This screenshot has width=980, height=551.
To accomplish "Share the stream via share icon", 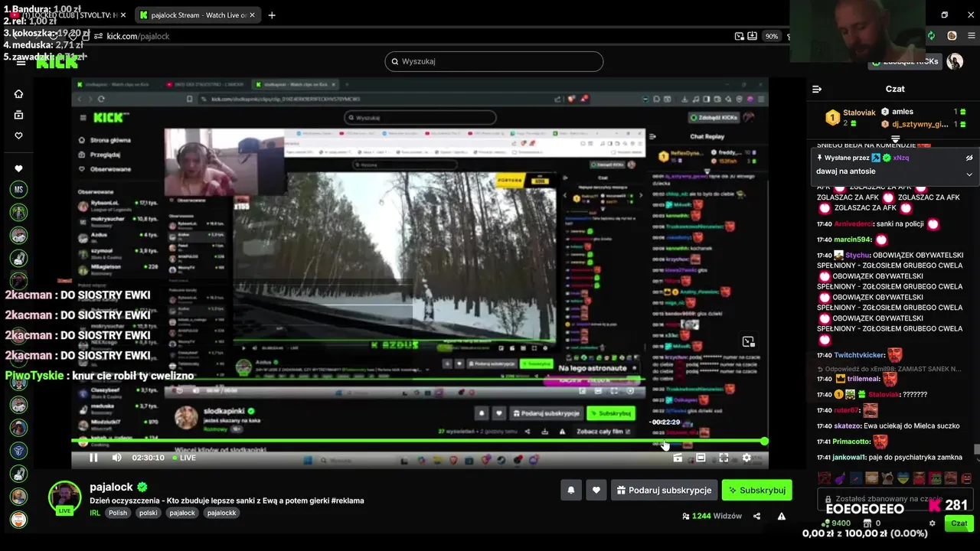I will click(756, 517).
